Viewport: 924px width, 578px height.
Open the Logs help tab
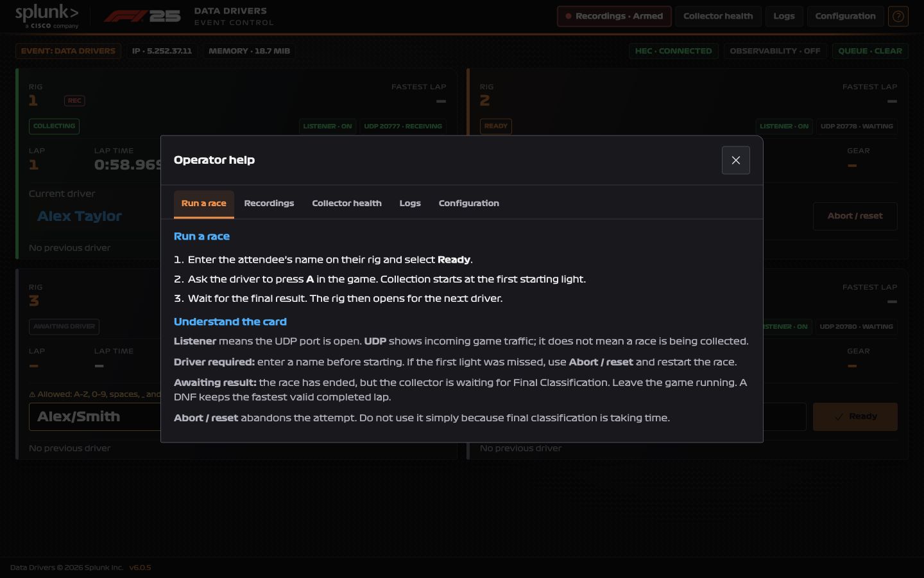pyautogui.click(x=410, y=204)
